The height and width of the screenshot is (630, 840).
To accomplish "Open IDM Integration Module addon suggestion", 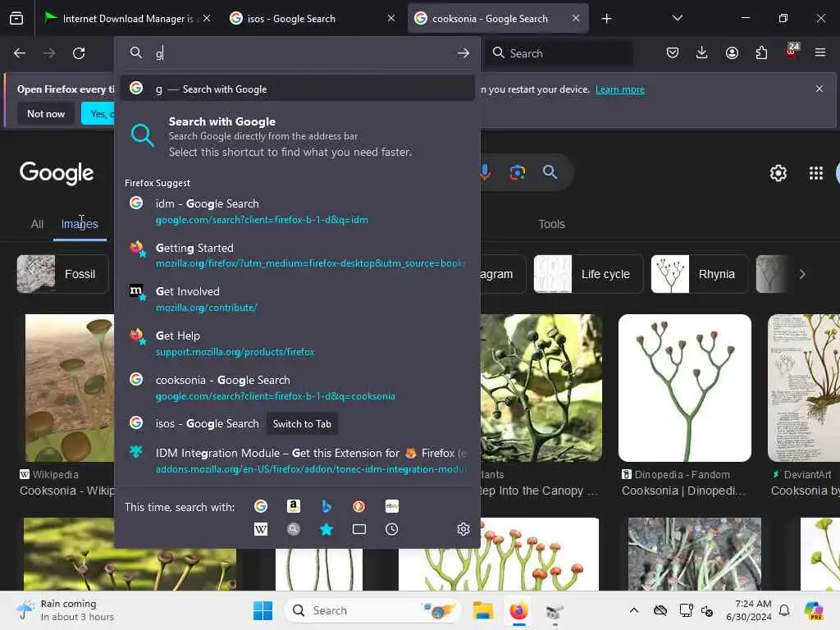I will 297,460.
